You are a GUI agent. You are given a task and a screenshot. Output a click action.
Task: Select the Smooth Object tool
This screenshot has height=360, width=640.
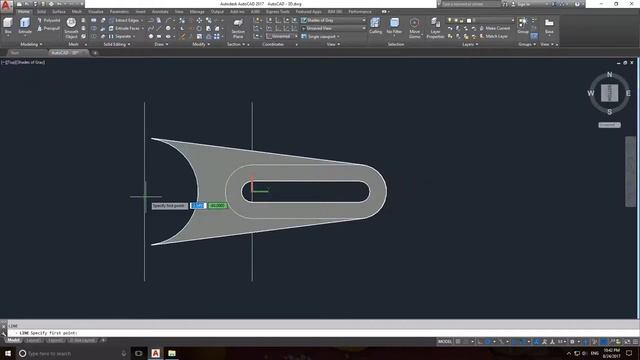pyautogui.click(x=71, y=28)
